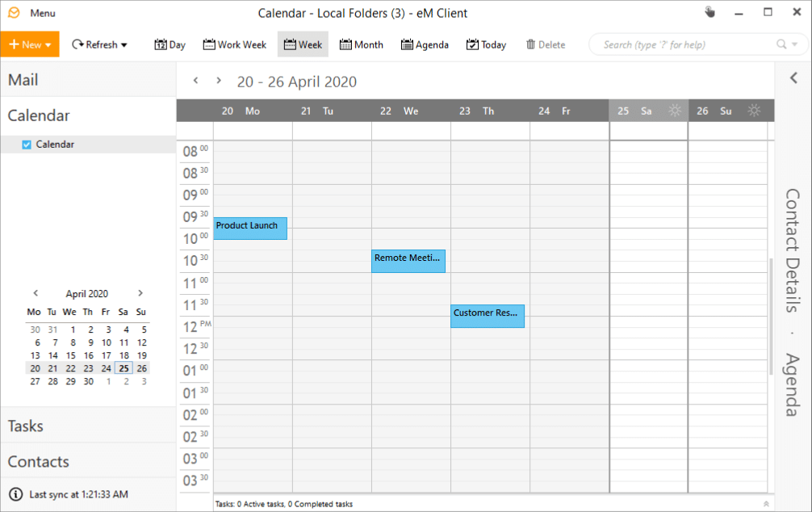
Task: Click the 08 00 time label
Action: pos(195,151)
